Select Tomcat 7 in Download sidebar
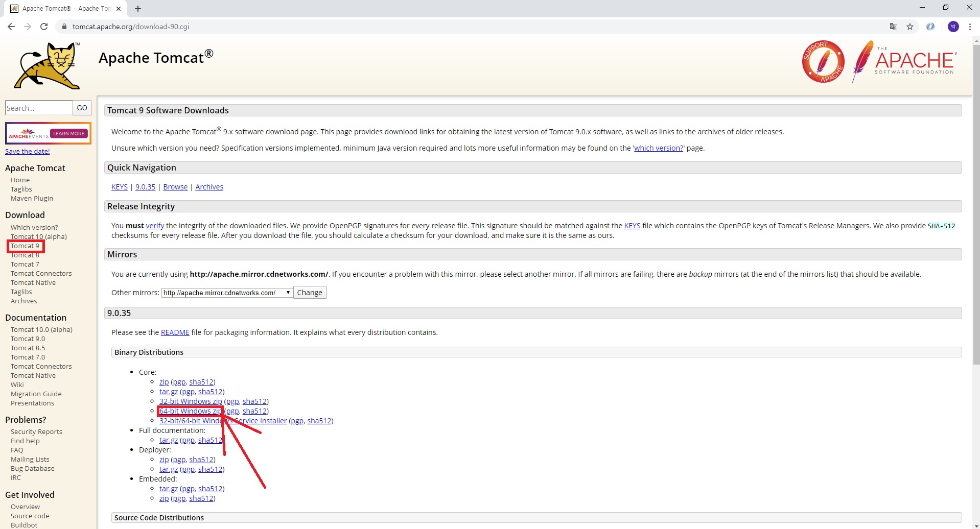Viewport: 980px width, 529px height. coord(25,264)
